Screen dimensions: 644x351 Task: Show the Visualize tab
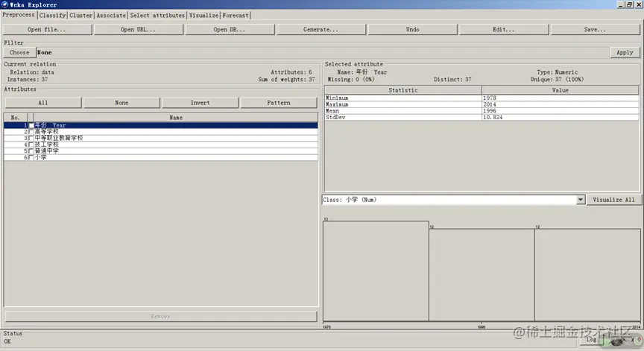(203, 15)
